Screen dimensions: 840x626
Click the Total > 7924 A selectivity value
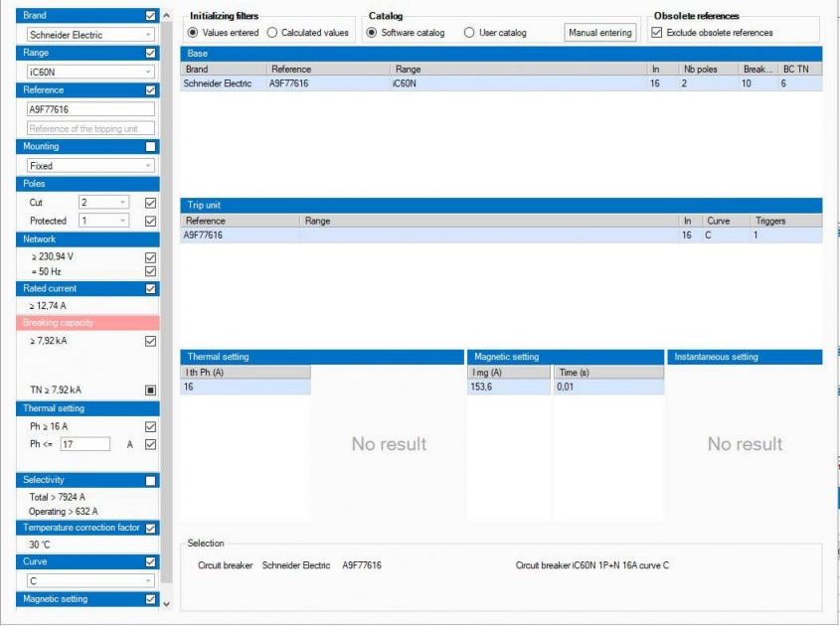tap(58, 497)
